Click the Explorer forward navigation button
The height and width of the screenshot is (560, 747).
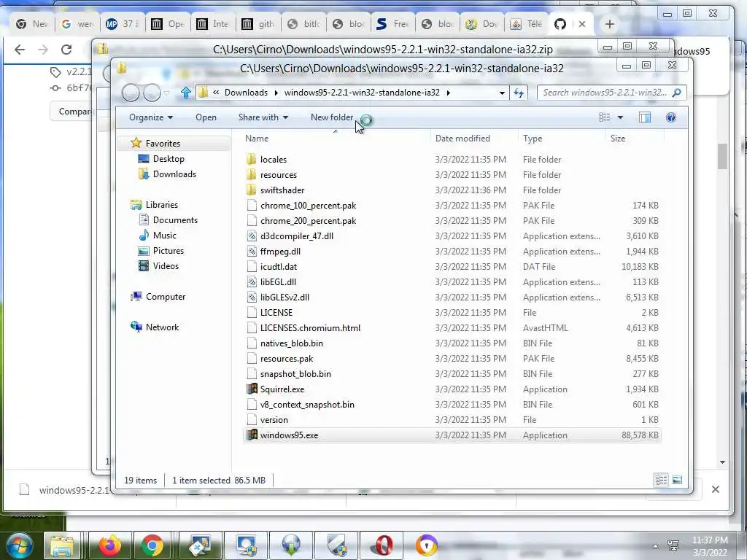(152, 93)
